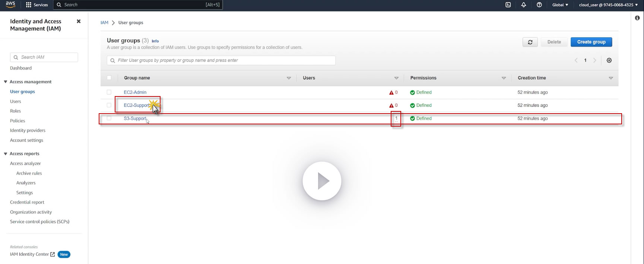Click the page number 1

pos(585,60)
